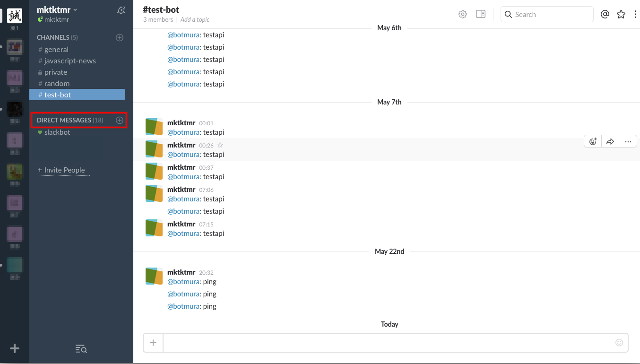The image size is (640, 364).
Task: Click '3 members' in channel header
Action: (158, 20)
